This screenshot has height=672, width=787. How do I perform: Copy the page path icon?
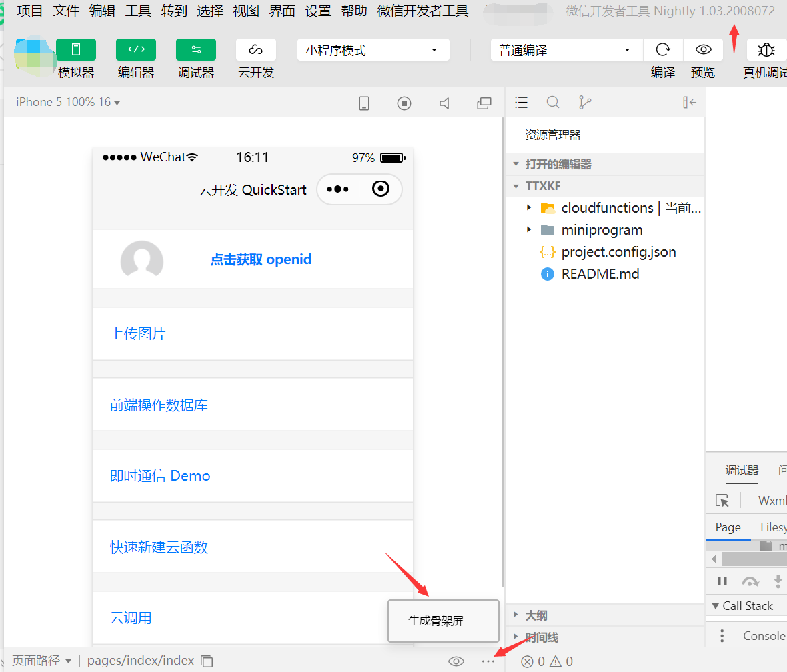(x=207, y=661)
